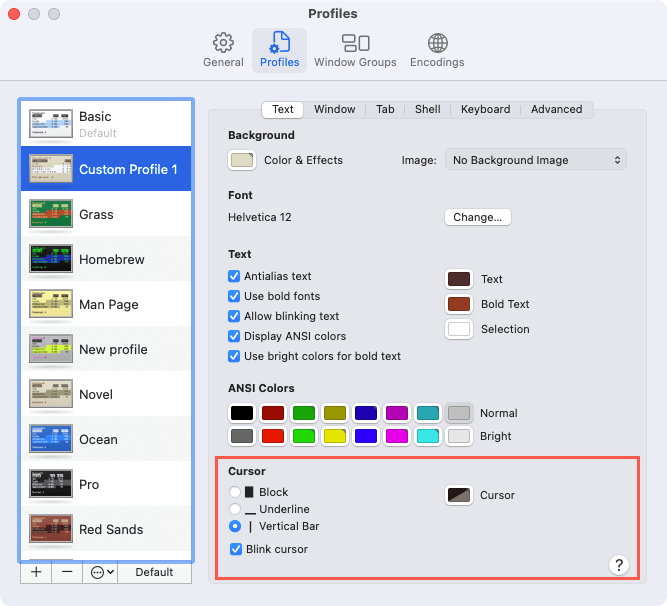Switch to the Tab settings tab
The image size is (667, 606).
pos(385,109)
